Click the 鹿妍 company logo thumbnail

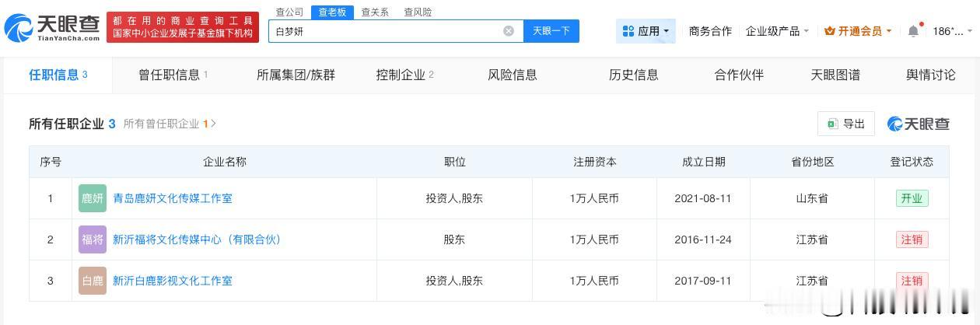coord(93,198)
